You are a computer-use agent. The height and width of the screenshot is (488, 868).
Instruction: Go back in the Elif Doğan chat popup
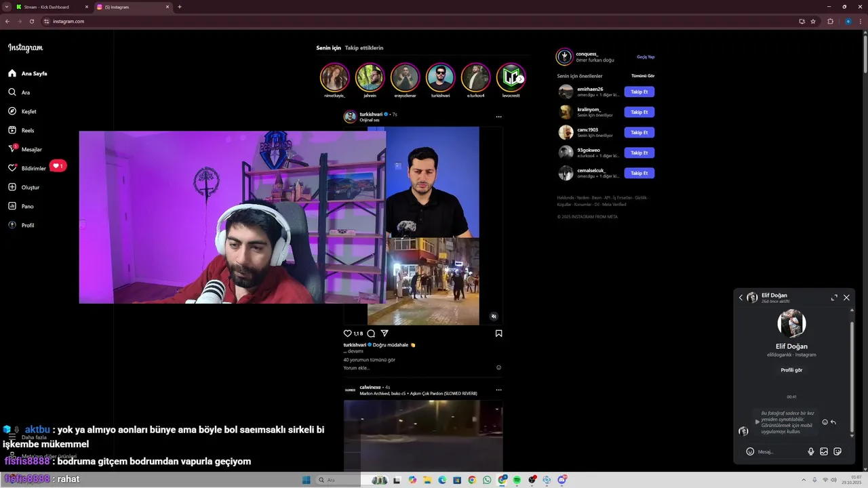(741, 298)
